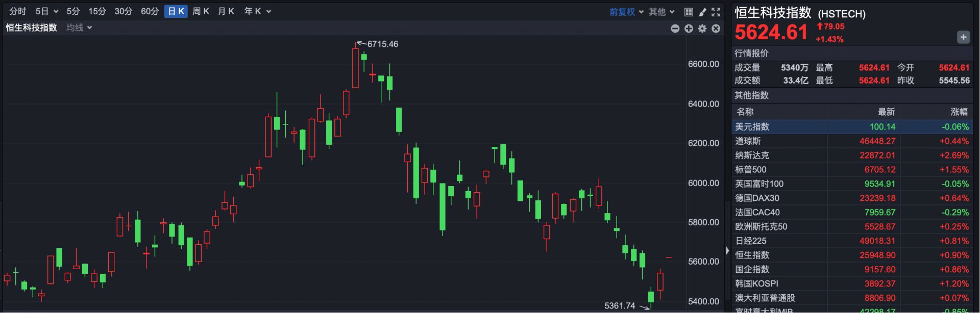Collapse the right quote panel arrow
980x313 pixels.
(x=727, y=250)
